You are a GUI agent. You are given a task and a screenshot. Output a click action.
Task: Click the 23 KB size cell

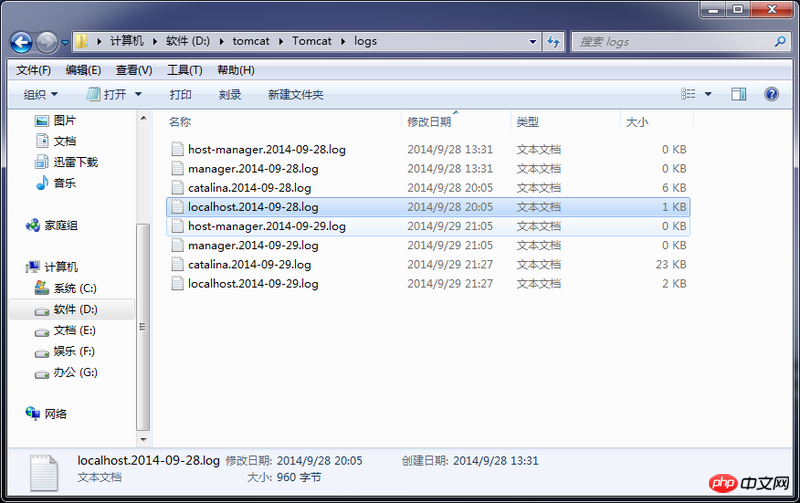(x=671, y=264)
